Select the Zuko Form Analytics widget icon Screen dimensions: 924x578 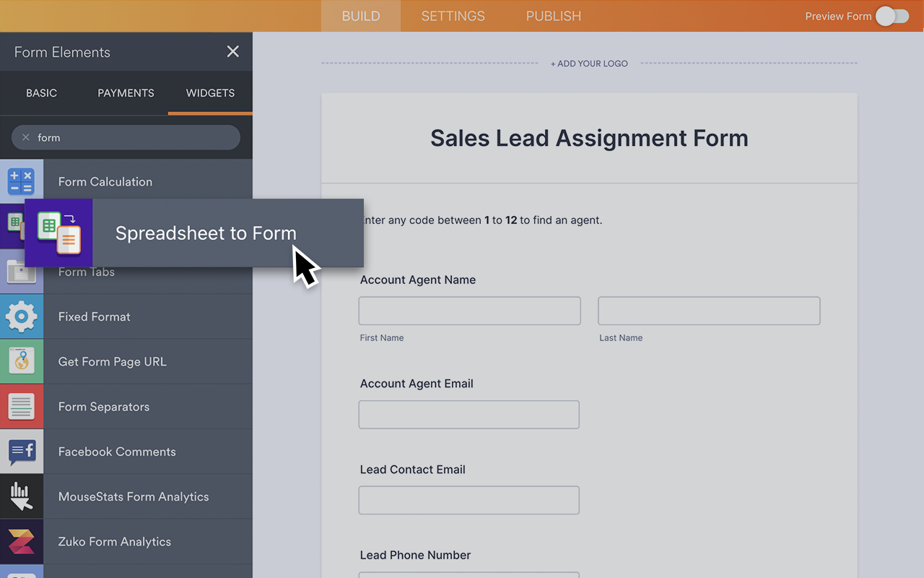pyautogui.click(x=22, y=540)
